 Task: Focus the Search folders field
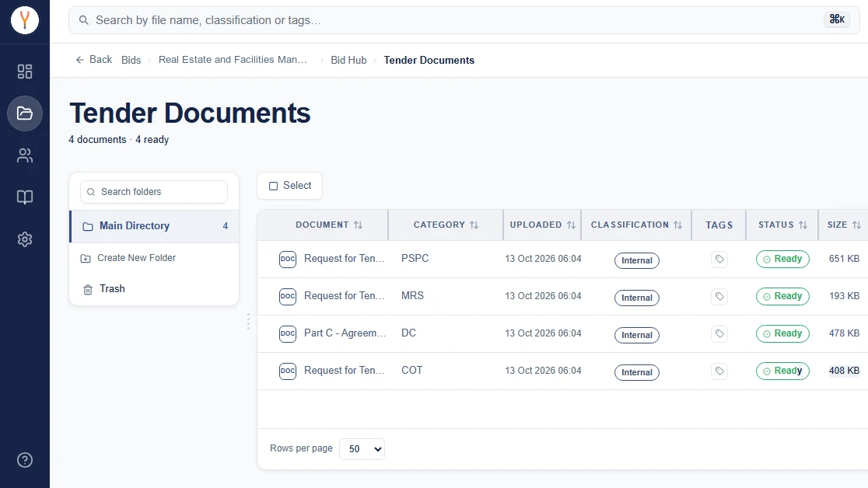[x=154, y=192]
